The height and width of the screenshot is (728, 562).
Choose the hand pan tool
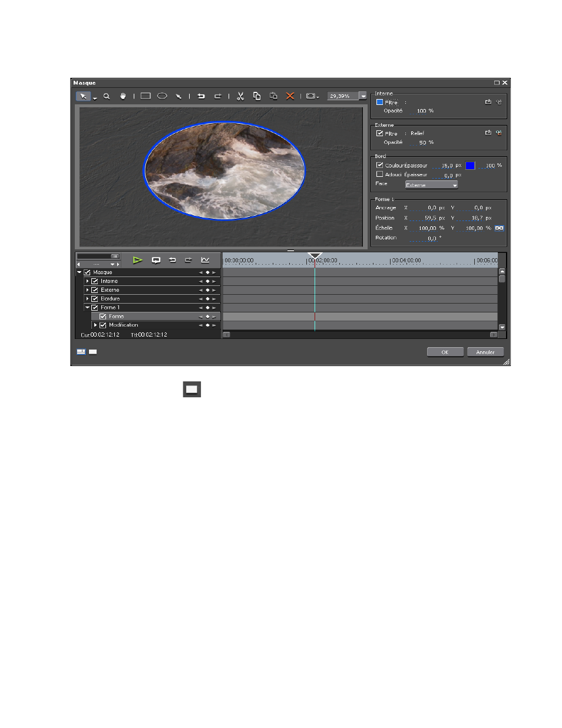(123, 96)
